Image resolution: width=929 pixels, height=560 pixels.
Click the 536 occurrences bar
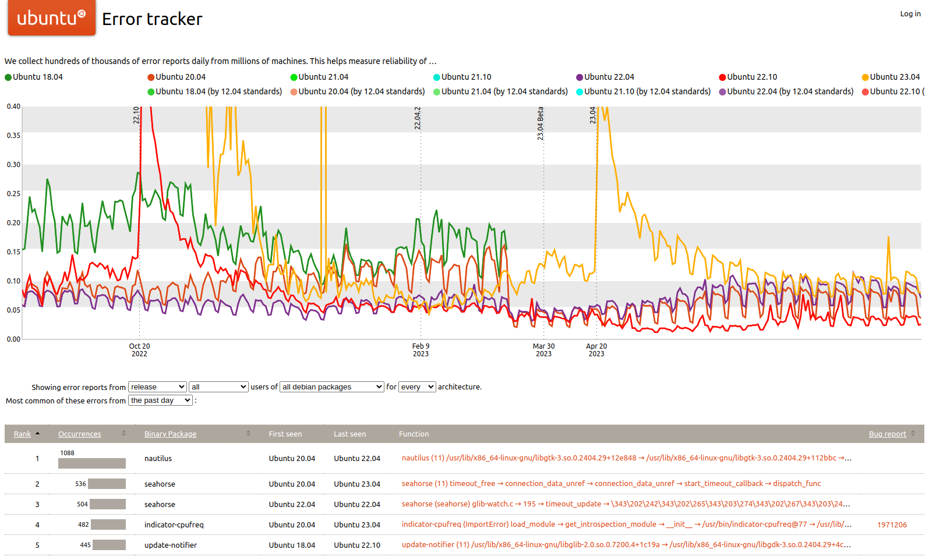pyautogui.click(x=107, y=484)
